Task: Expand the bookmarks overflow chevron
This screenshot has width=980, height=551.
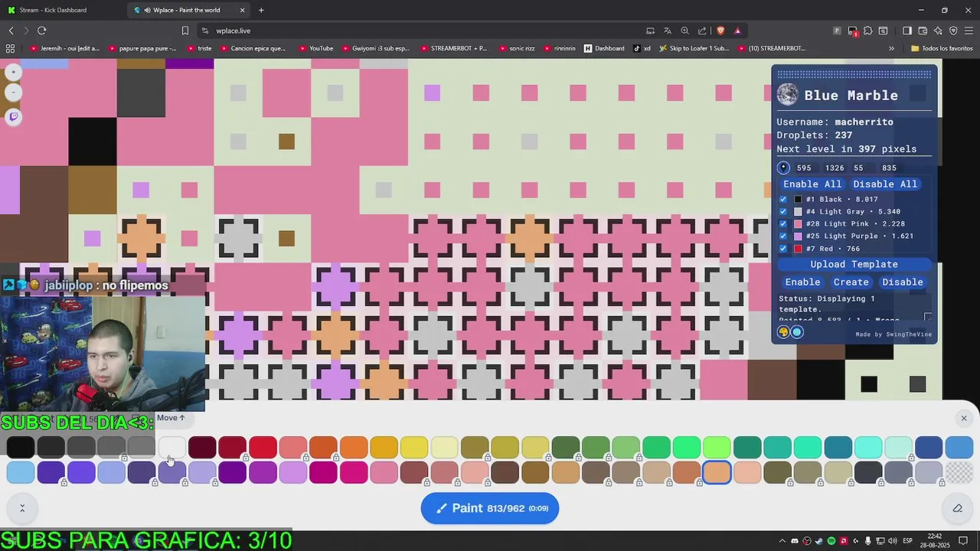Action: (891, 48)
